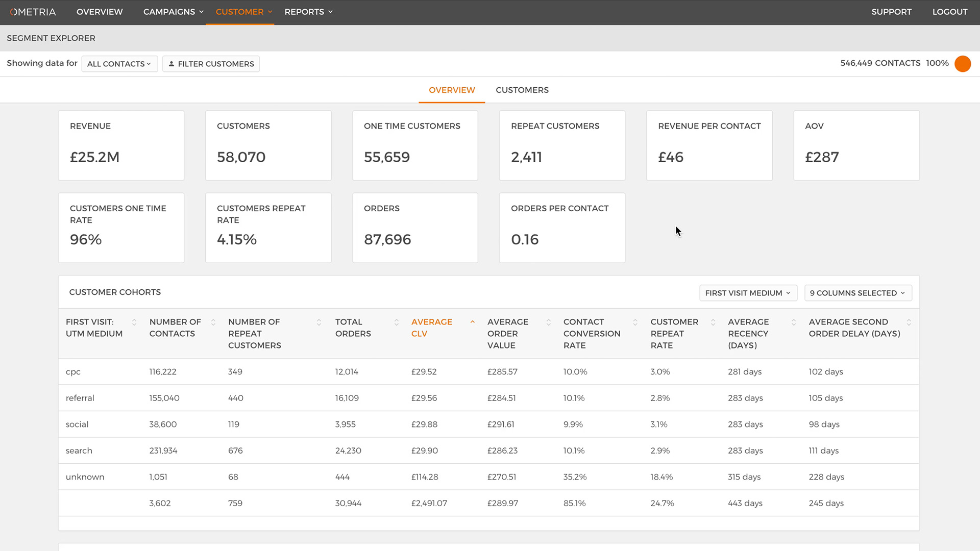Sort by Number of Repeat Customers icon
Screen dimensions: 980x551
click(x=319, y=322)
